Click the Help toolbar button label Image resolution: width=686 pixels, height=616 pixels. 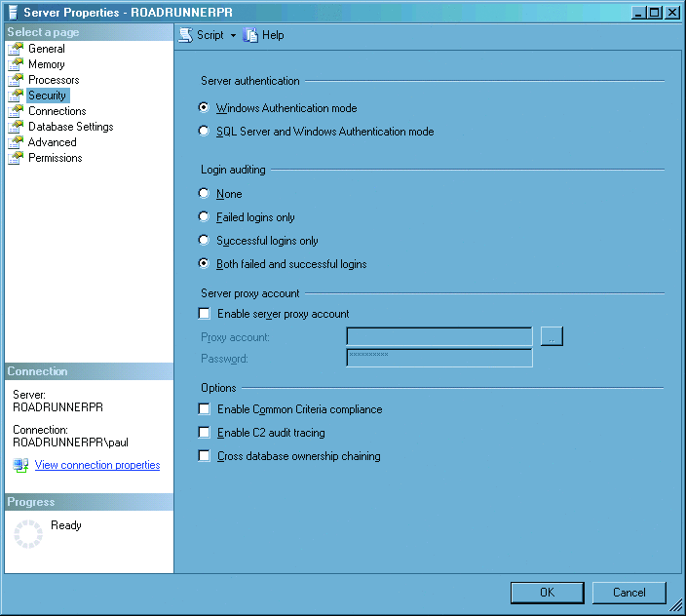click(273, 35)
